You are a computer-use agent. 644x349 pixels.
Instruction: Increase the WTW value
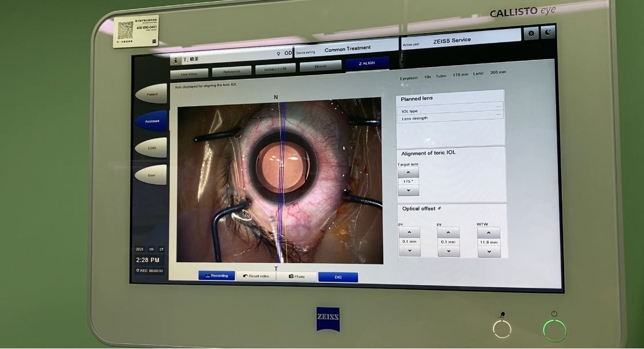tap(488, 232)
